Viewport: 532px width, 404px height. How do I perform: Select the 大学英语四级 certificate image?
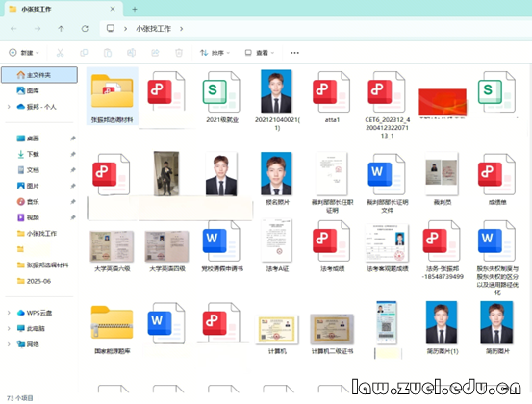click(167, 250)
